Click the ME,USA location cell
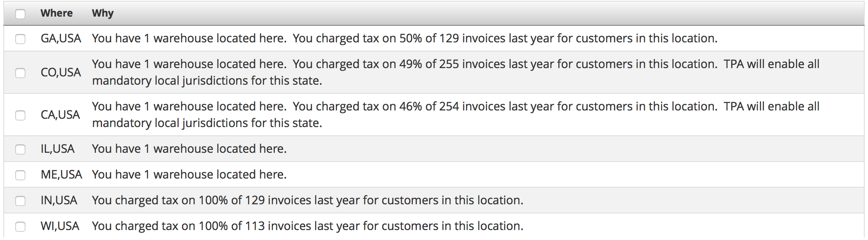This screenshot has width=868, height=240. coord(61,175)
